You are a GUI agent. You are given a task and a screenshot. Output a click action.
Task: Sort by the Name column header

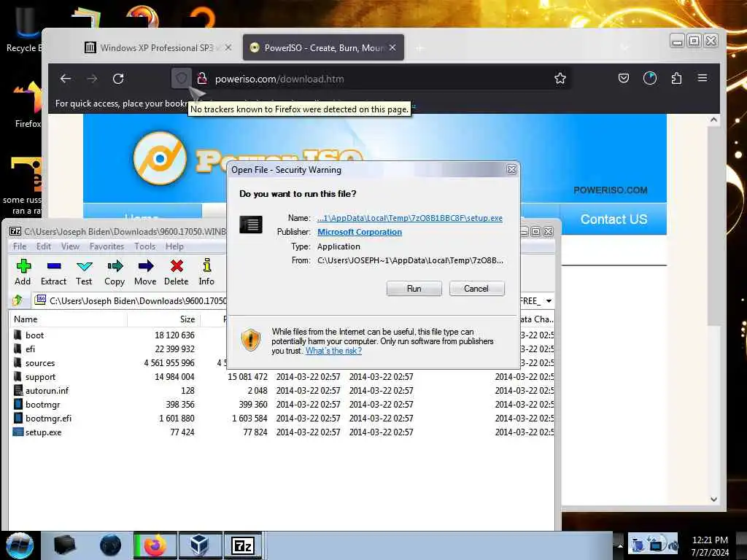(x=68, y=319)
